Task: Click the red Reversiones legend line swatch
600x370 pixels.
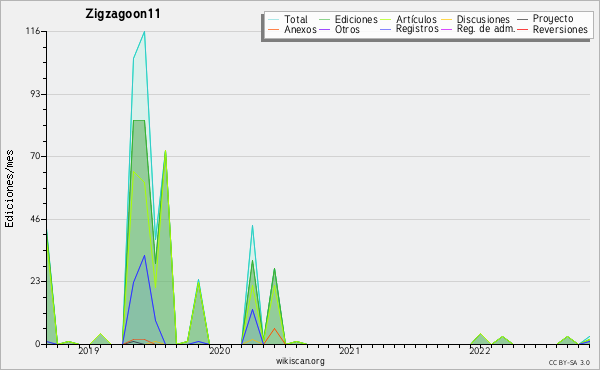Action: tap(523, 29)
